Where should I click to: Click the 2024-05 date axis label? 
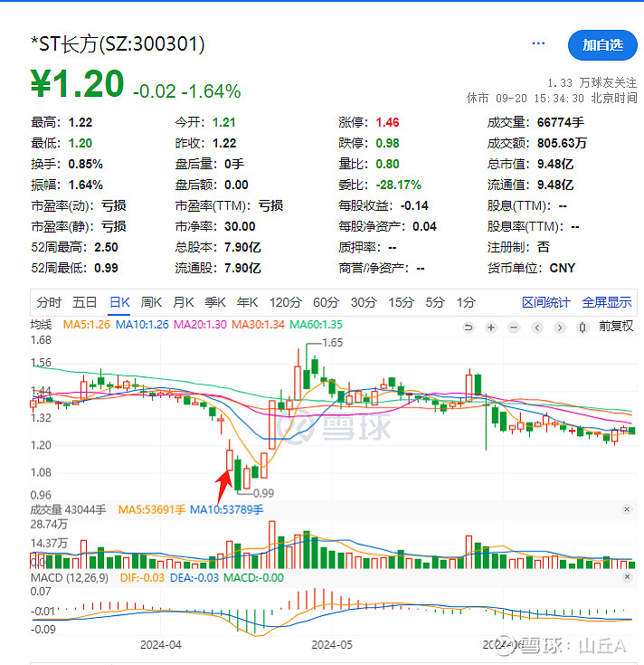(x=332, y=644)
